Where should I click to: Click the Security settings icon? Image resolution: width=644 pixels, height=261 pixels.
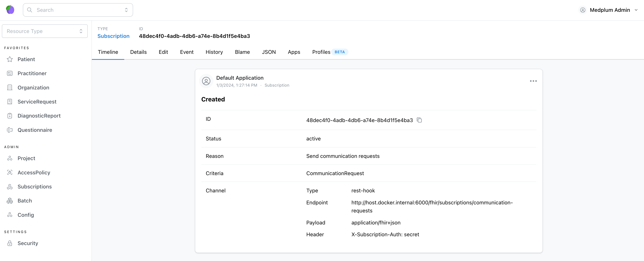tap(10, 243)
